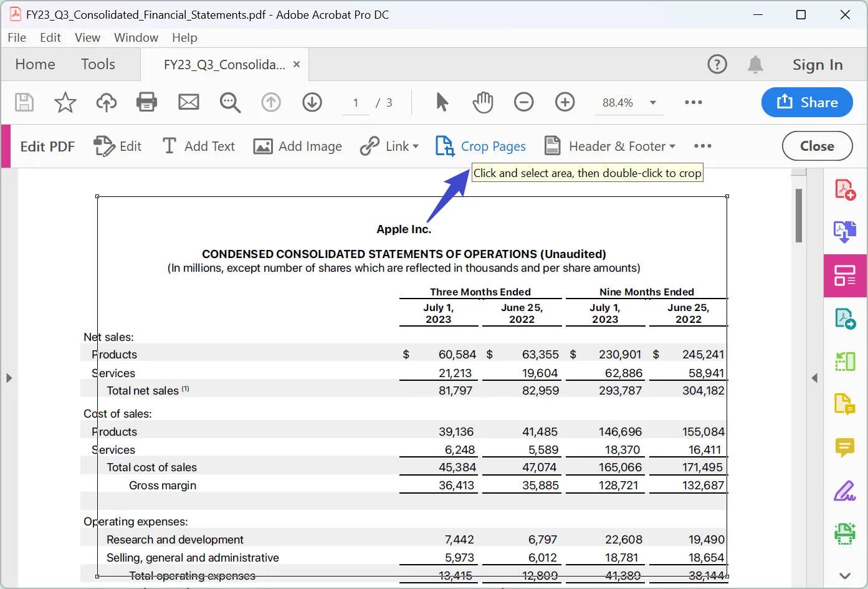Close the Edit PDF toolbar
Screen dimensions: 868x589
tap(816, 146)
